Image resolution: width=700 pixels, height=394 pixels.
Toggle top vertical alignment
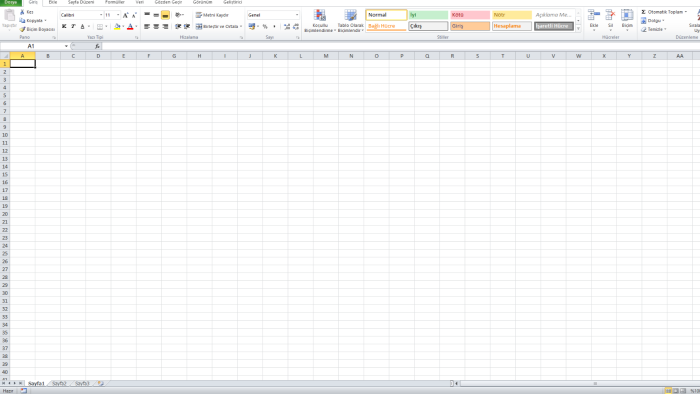pos(147,15)
